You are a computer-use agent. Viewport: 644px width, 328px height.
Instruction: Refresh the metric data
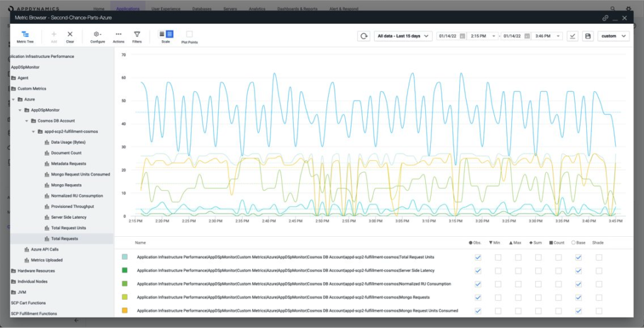click(364, 36)
